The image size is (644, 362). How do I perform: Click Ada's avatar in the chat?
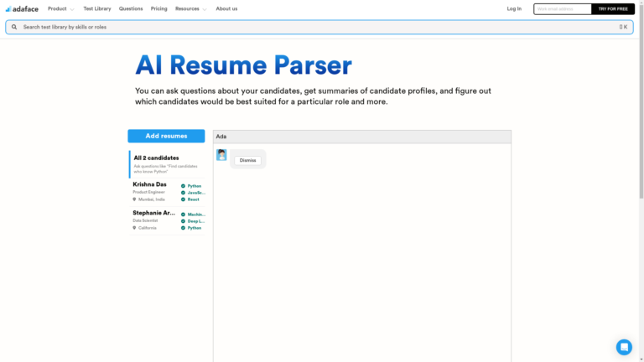(x=221, y=155)
